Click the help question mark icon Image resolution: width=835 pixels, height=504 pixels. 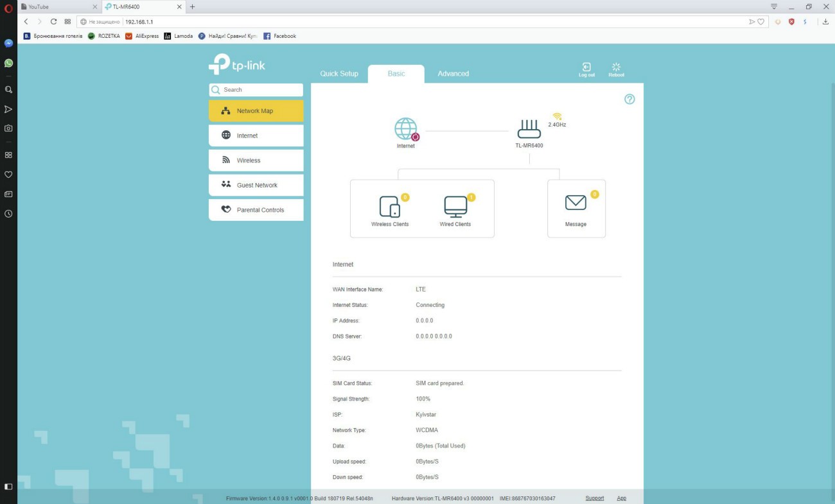[x=629, y=99]
